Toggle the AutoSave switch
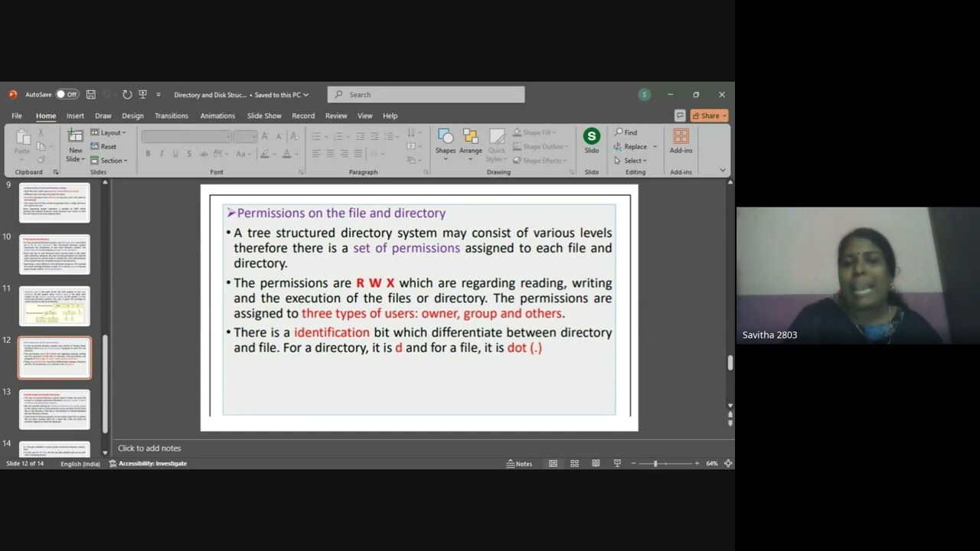980x551 pixels. pos(67,95)
